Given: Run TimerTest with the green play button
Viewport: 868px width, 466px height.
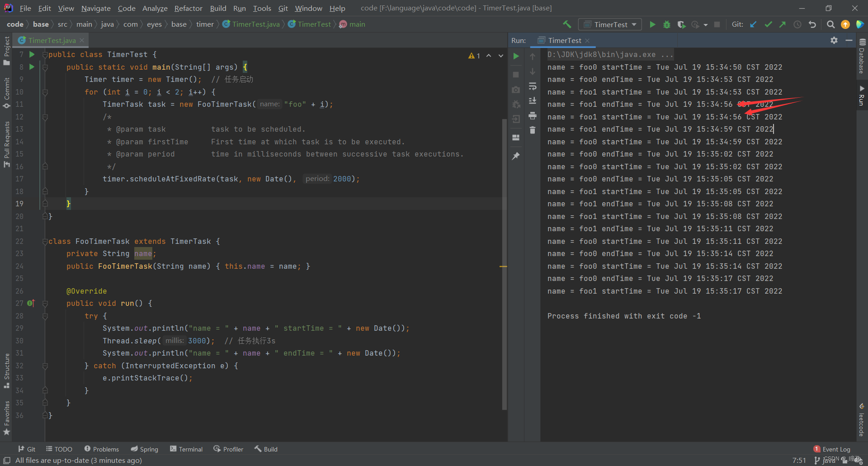Looking at the screenshot, I should 652,24.
